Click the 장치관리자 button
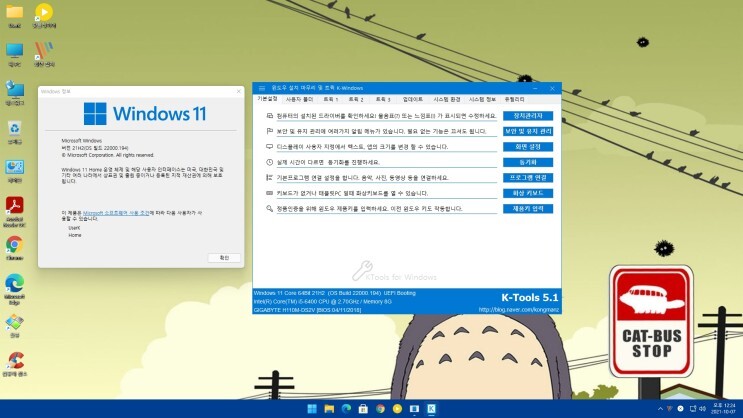743x418 pixels. (528, 116)
